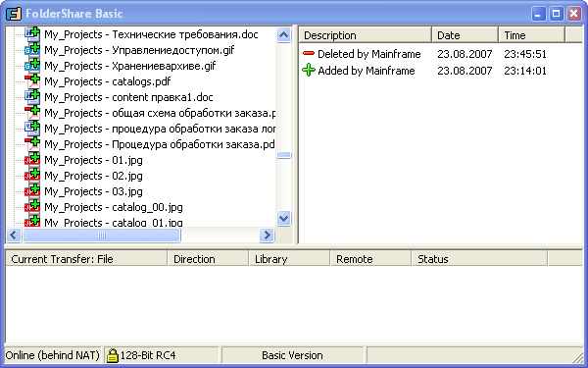
Task: Select My_Projects - 02.jpg
Action: 93,176
